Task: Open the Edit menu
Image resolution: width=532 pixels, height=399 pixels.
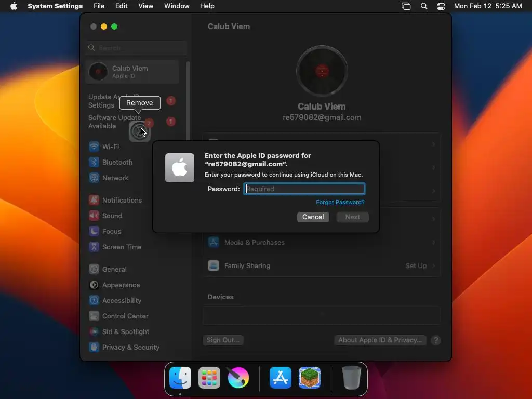Action: (x=121, y=6)
